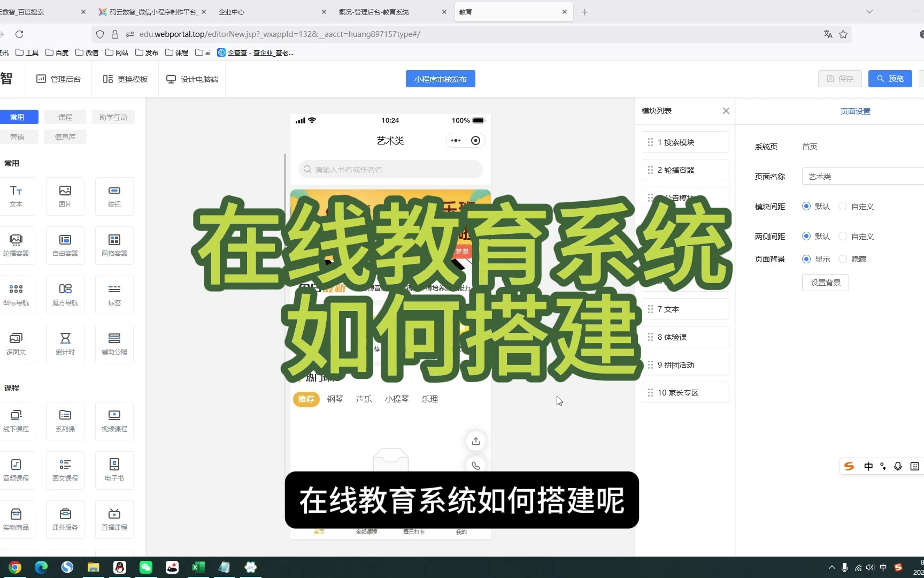Click the 小程序审核发布 button

(x=440, y=79)
